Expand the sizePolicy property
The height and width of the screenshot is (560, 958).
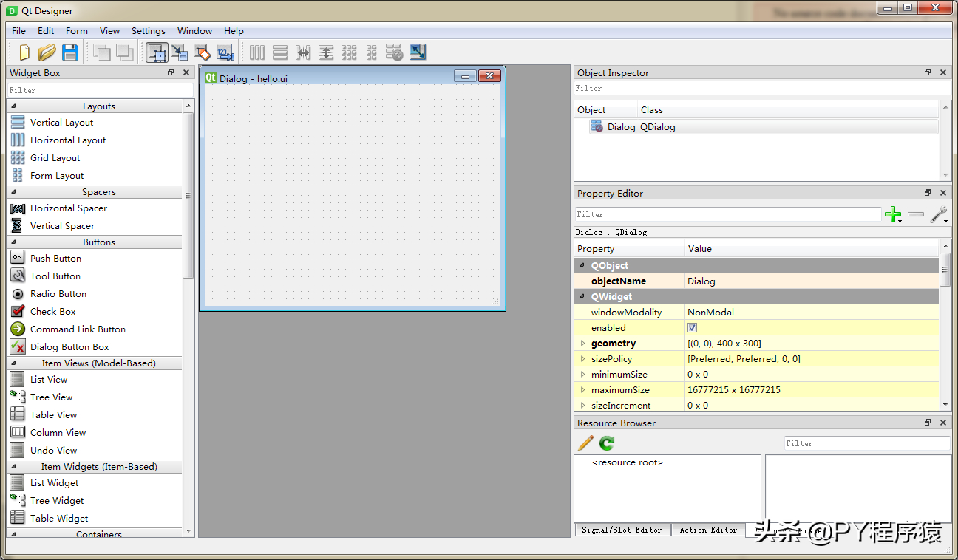coord(582,358)
